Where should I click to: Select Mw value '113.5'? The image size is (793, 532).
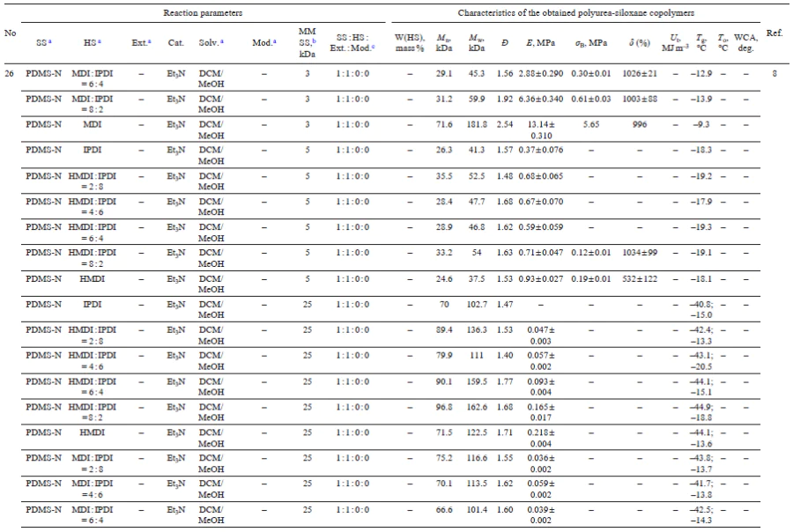[x=477, y=484]
